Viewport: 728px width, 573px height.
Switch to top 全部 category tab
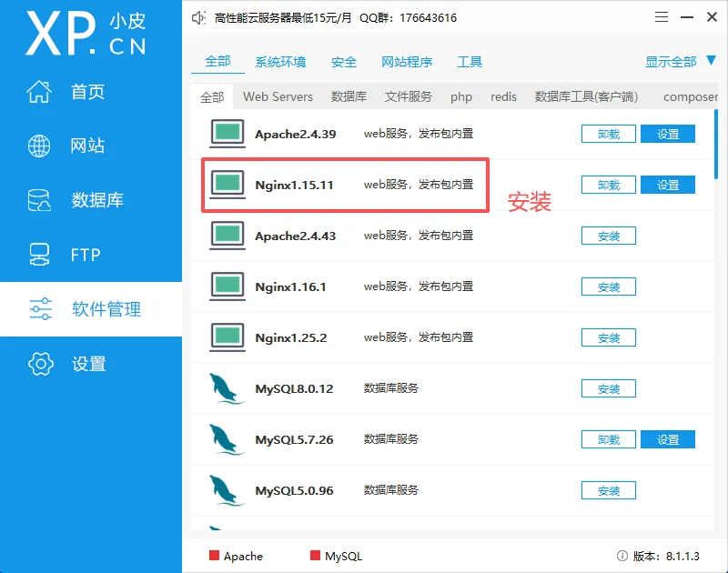coord(217,61)
